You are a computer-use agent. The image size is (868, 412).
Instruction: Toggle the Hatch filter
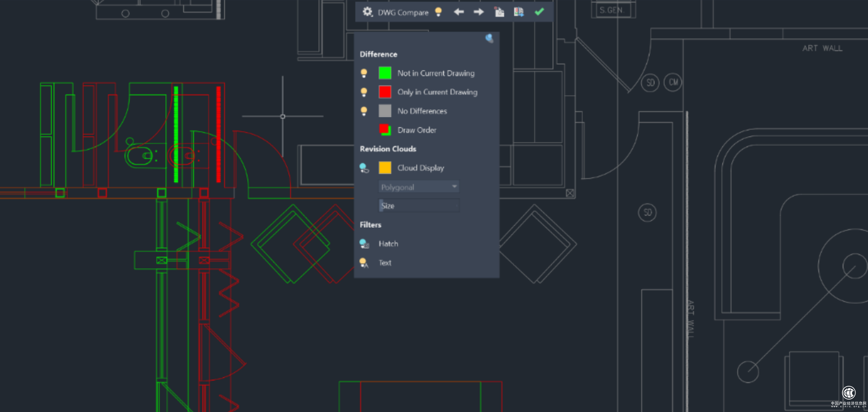pyautogui.click(x=364, y=244)
